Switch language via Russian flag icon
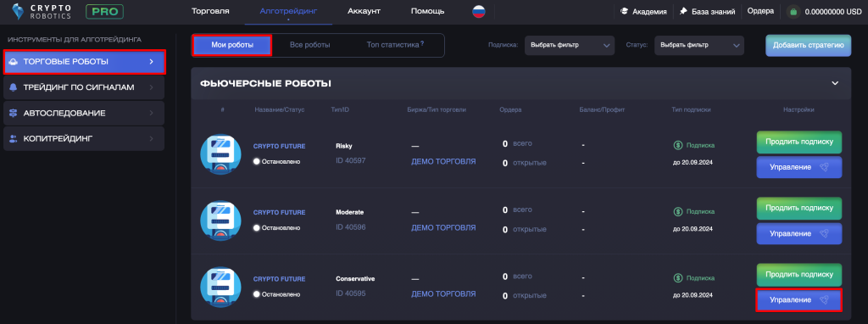Viewport: 868px width, 324px height. (x=479, y=11)
